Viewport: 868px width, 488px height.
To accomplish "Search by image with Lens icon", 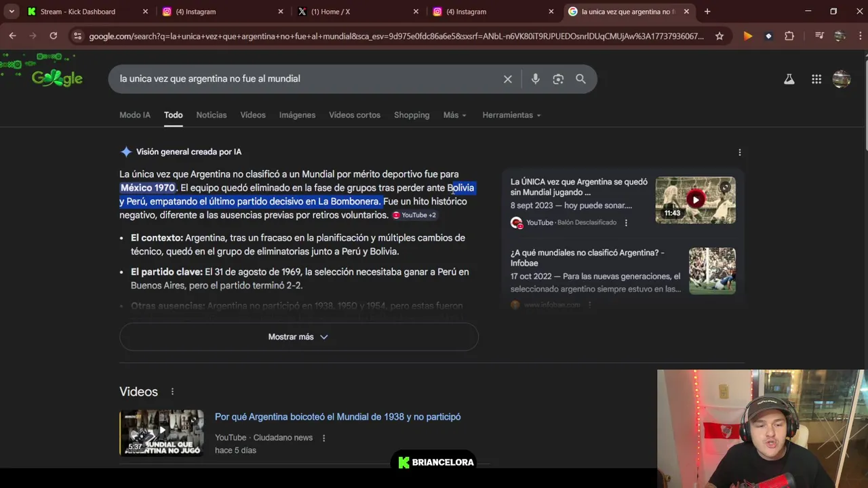I will [558, 79].
